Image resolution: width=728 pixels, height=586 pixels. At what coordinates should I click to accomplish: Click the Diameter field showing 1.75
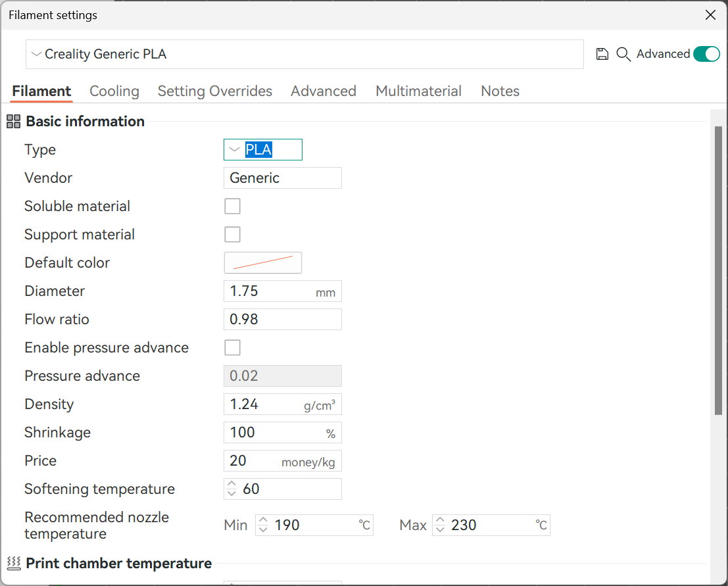(283, 291)
